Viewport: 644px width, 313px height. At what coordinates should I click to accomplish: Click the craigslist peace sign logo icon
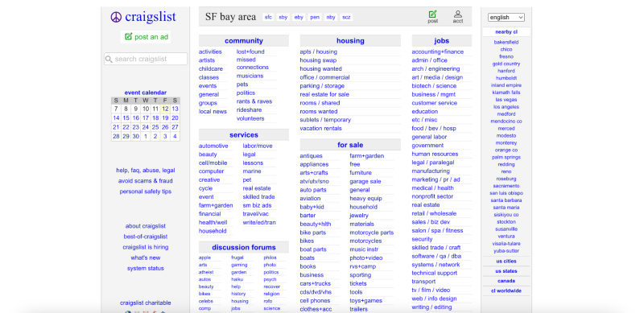(116, 17)
